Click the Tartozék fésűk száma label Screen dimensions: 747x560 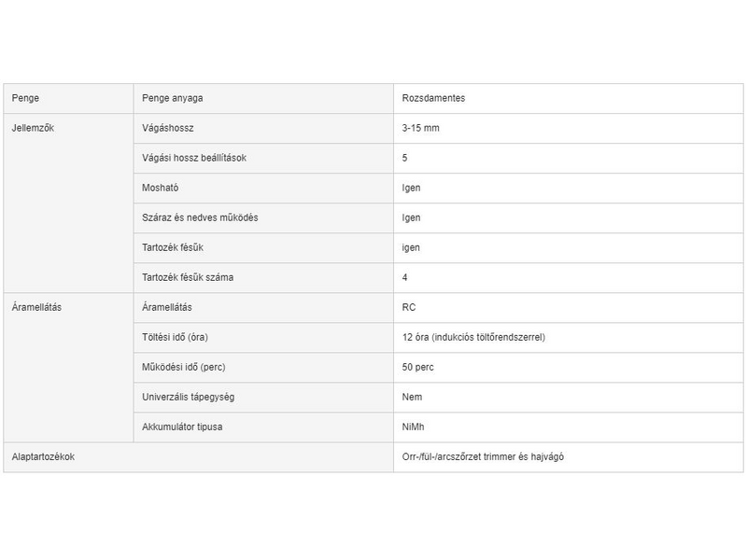(187, 277)
